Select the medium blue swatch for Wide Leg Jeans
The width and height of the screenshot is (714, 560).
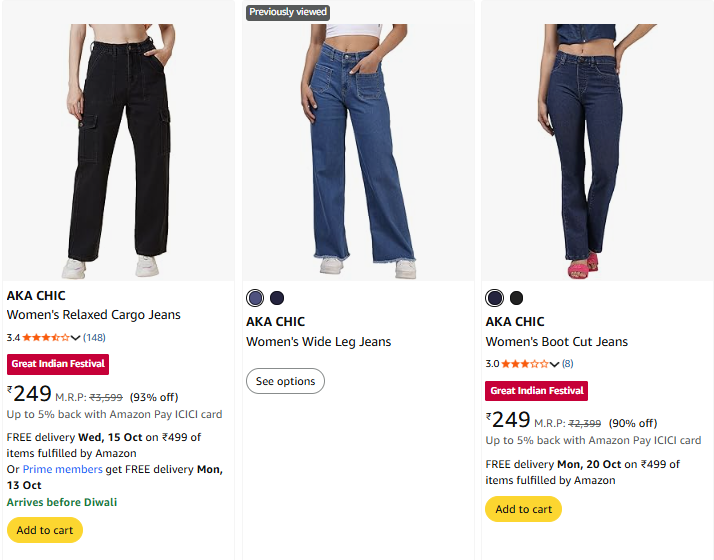(x=255, y=298)
